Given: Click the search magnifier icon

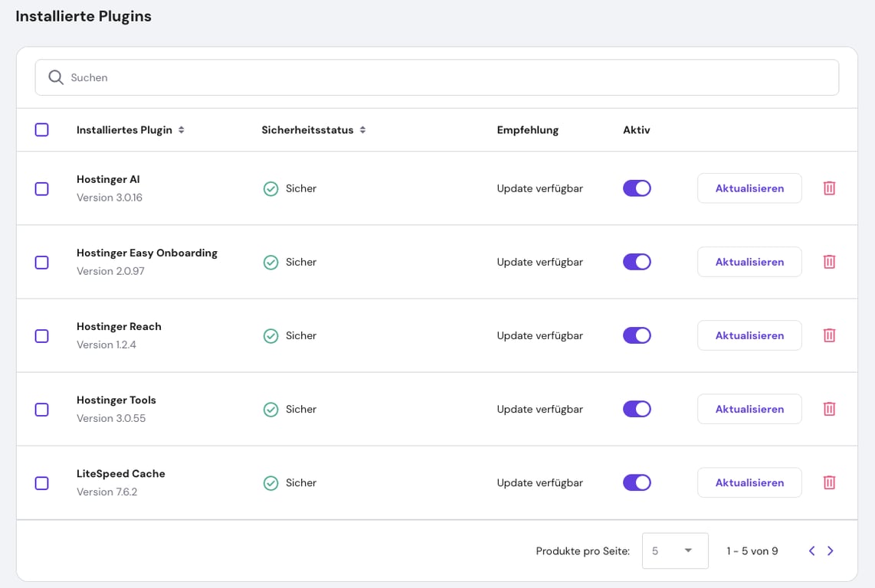Looking at the screenshot, I should 55,77.
